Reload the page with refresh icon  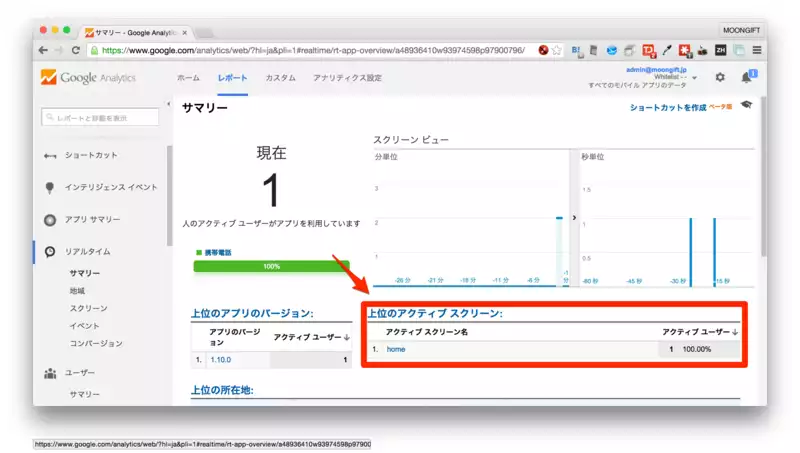click(76, 50)
